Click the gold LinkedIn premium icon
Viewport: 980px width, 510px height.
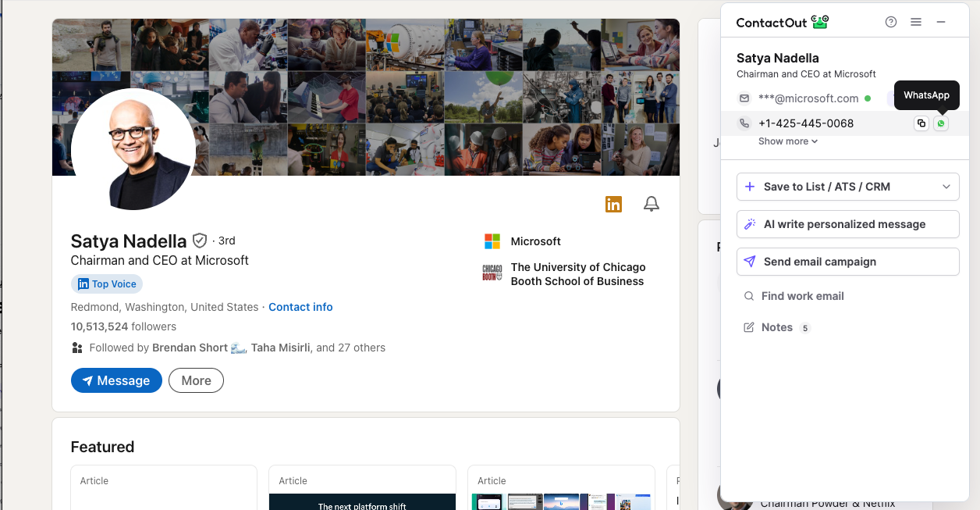coord(614,205)
